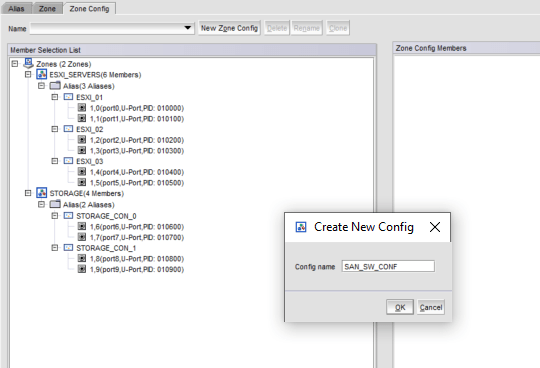Click the STORAGE zone icon
The width and height of the screenshot is (540, 368).
(42, 193)
